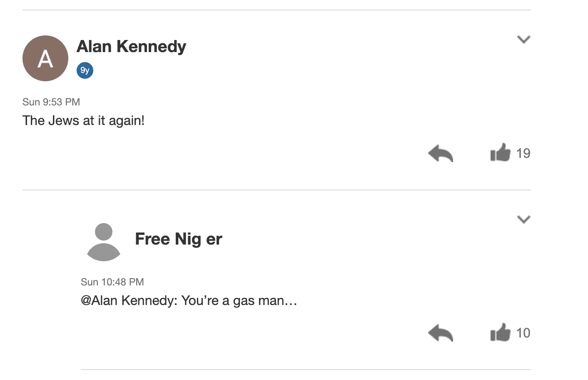Click the divider line between the two comments

[x=277, y=190]
